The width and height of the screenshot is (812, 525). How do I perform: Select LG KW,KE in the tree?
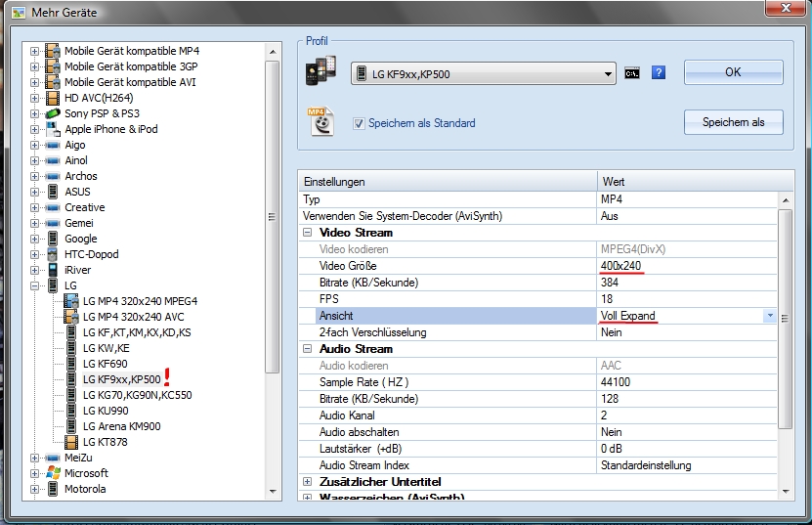pos(107,348)
